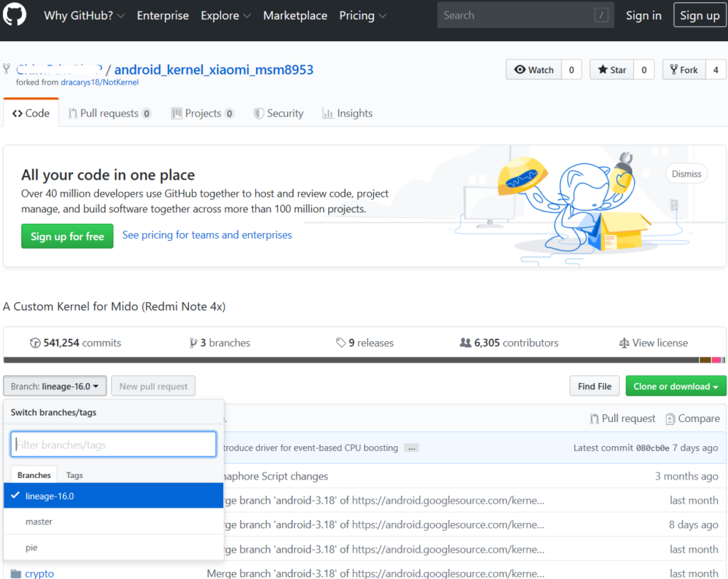
Task: Click the Find File button
Action: [x=594, y=386]
